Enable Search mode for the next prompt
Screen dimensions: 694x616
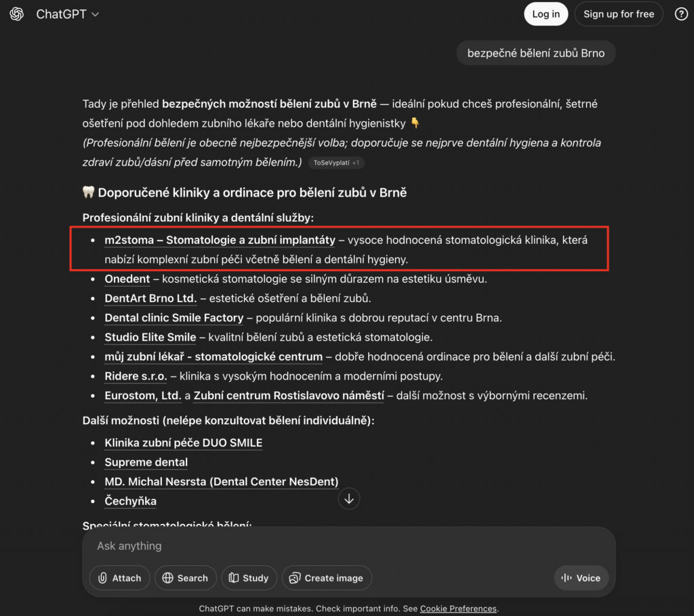[x=186, y=578]
